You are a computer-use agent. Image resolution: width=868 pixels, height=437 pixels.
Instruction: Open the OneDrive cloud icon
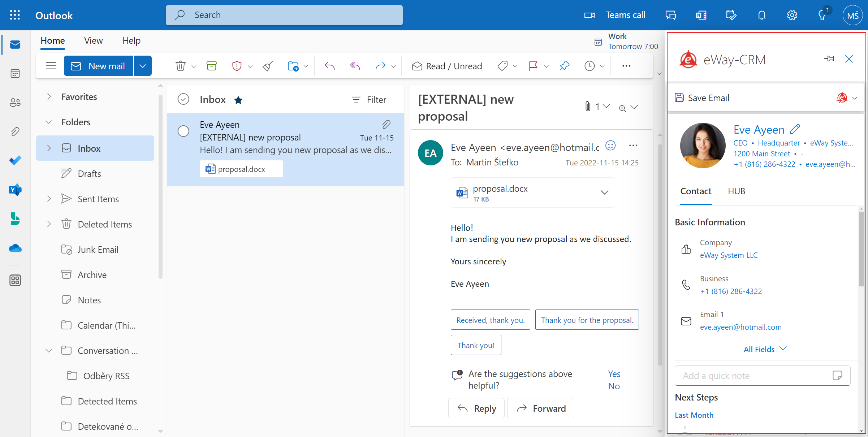(x=15, y=248)
